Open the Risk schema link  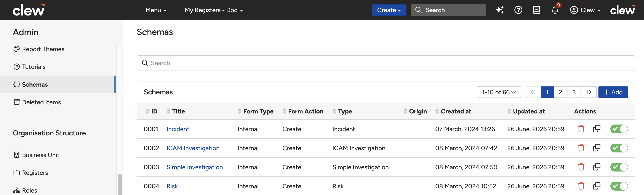pos(172,186)
